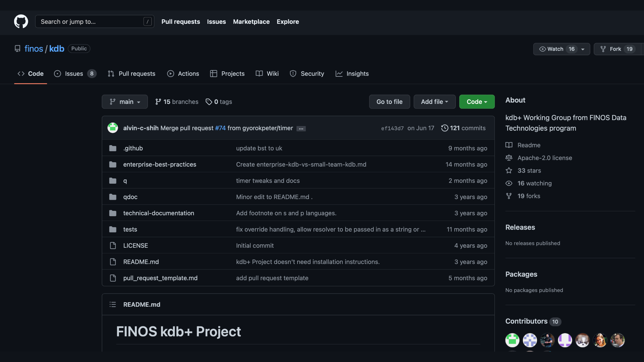Open the technical-documentation folder name
The width and height of the screenshot is (644, 362).
(x=159, y=213)
